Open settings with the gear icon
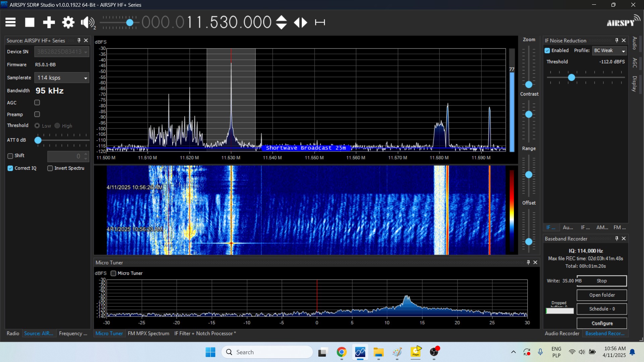The image size is (644, 362). pyautogui.click(x=68, y=22)
